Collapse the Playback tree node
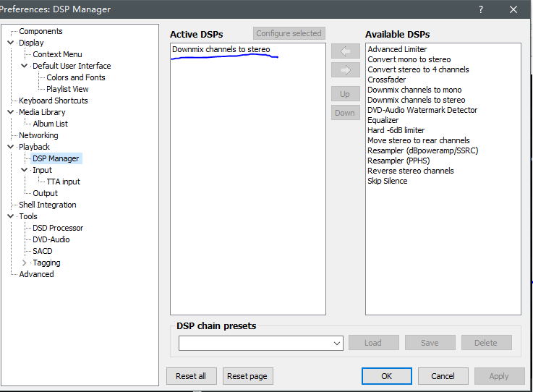This screenshot has height=392, width=533. (x=10, y=147)
